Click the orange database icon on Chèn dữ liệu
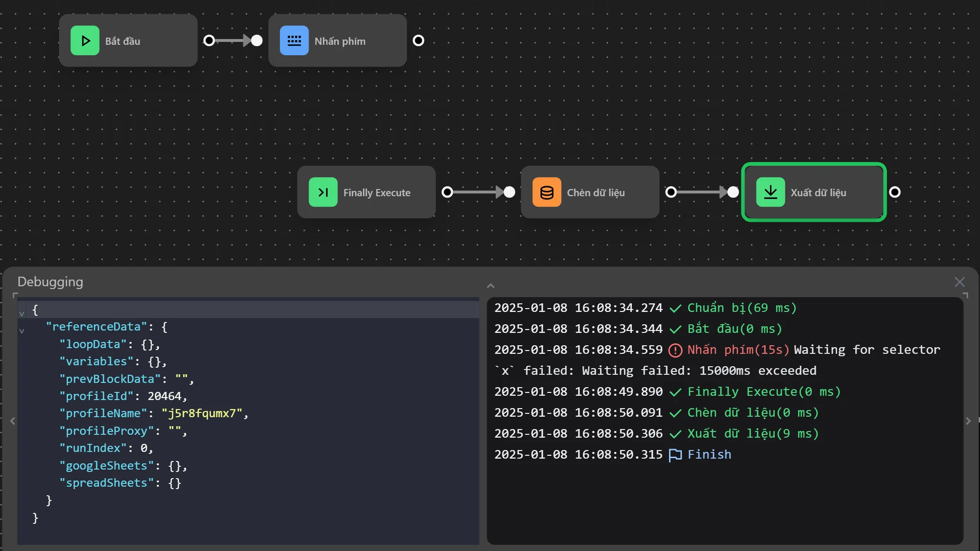 pyautogui.click(x=547, y=192)
